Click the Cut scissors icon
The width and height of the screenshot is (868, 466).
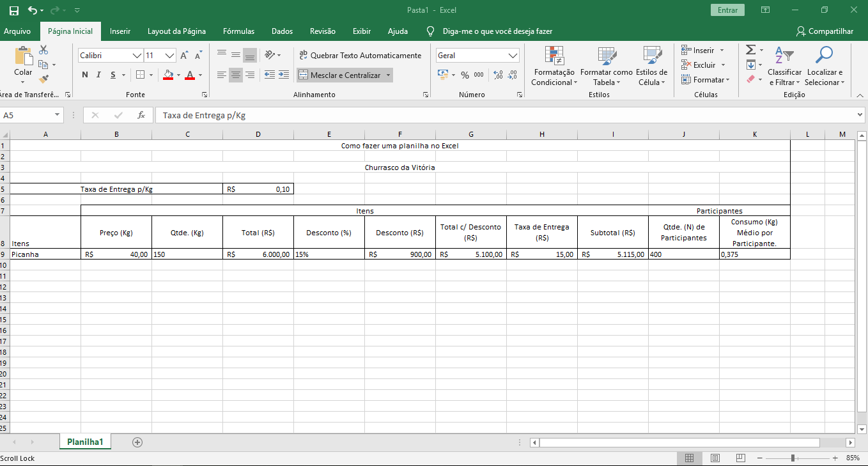43,50
